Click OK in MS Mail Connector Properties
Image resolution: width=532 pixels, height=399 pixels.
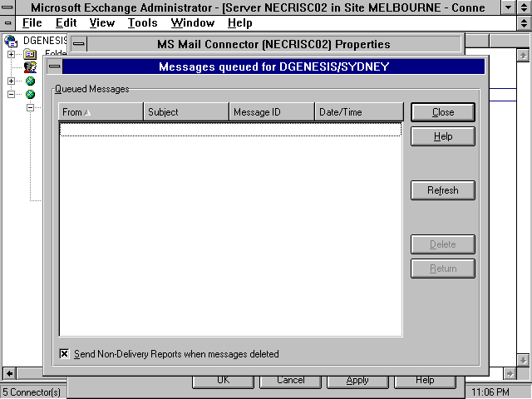pyautogui.click(x=224, y=382)
